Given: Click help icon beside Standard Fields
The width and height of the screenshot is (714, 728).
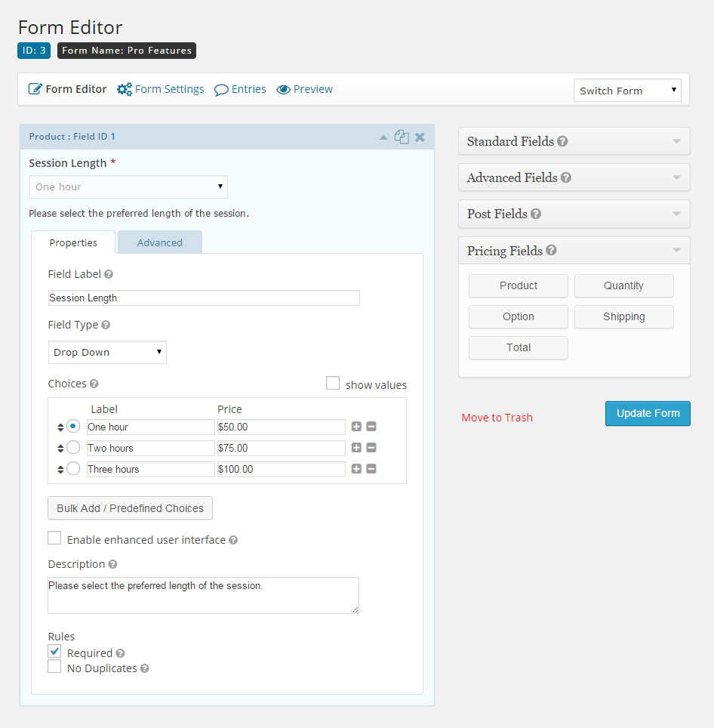Looking at the screenshot, I should tap(562, 141).
